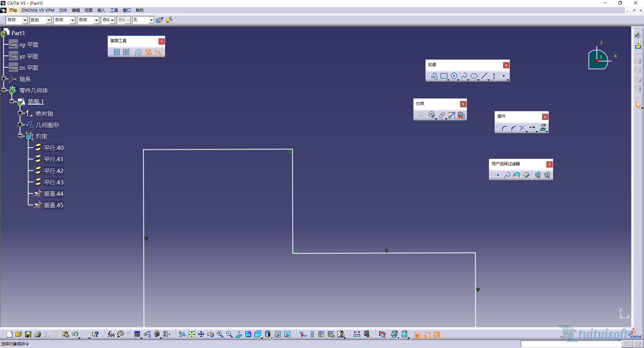Open the 工具 menu
644x348 pixels.
coord(114,10)
